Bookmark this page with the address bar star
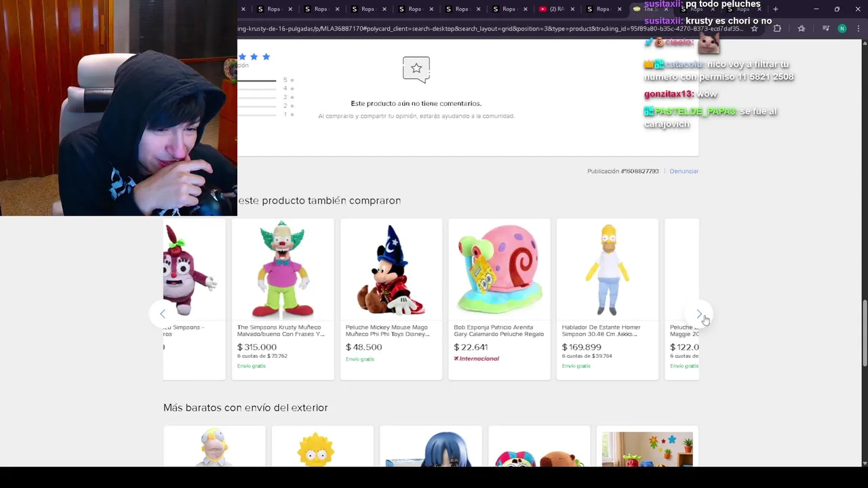The height and width of the screenshot is (488, 868). (754, 28)
